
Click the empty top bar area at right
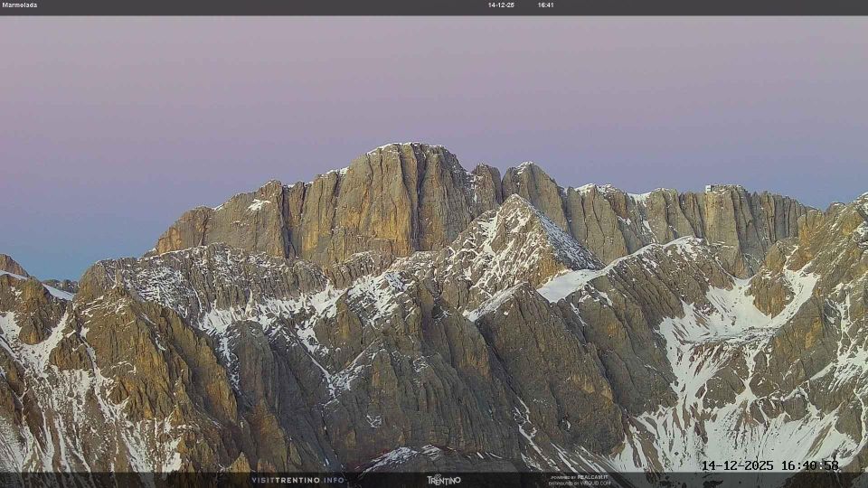[x=723, y=5]
